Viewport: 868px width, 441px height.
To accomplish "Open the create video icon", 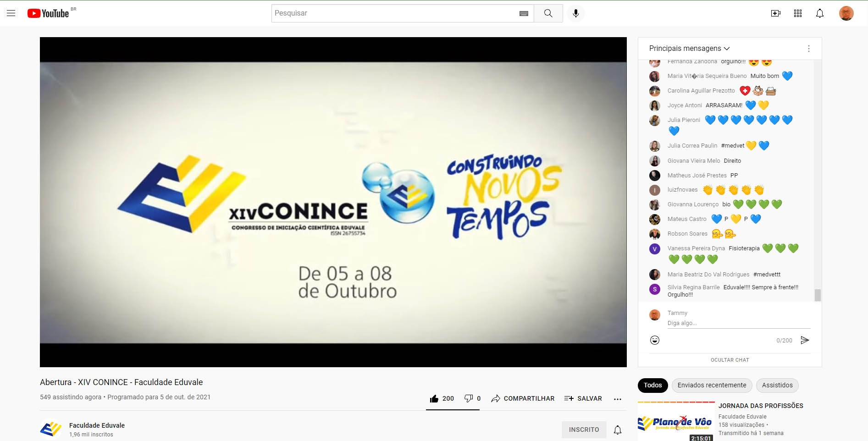I will 776,13.
